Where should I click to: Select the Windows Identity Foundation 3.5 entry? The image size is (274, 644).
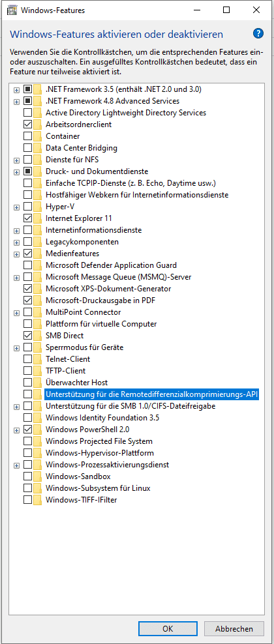(102, 418)
